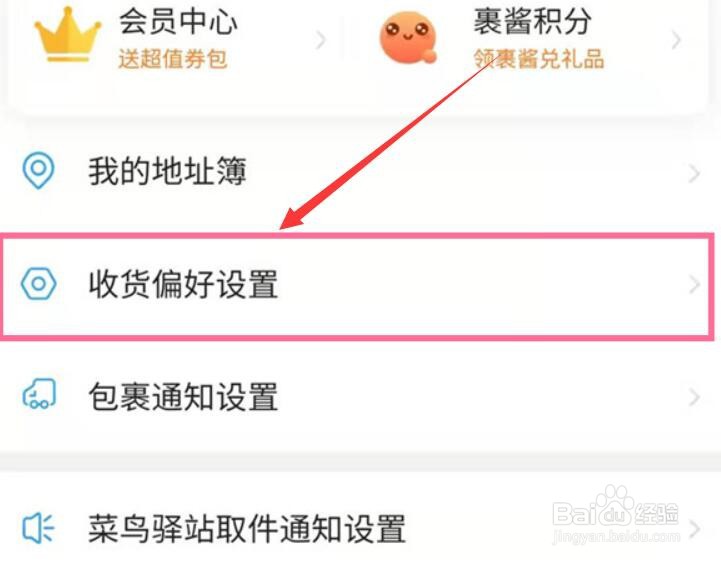Click the delivery truck notification icon
Viewport: 721px width, 562px height.
coord(39,394)
